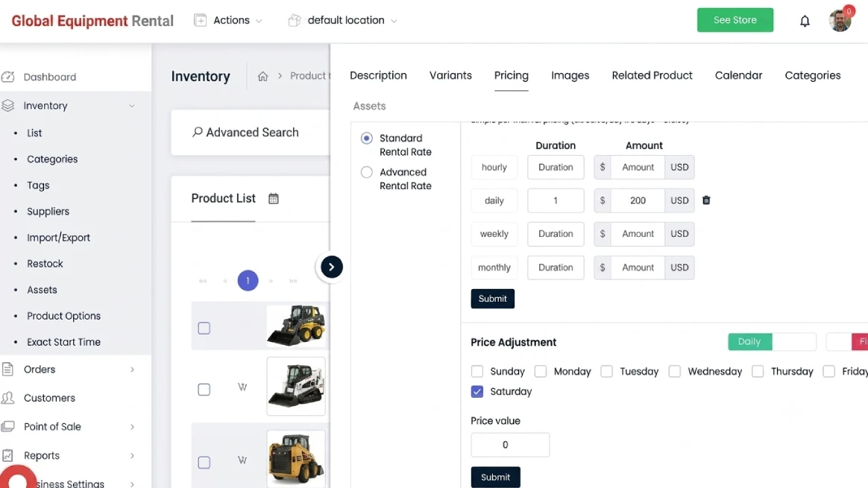Open the user profile avatar
This screenshot has width=868, height=488.
pos(840,20)
